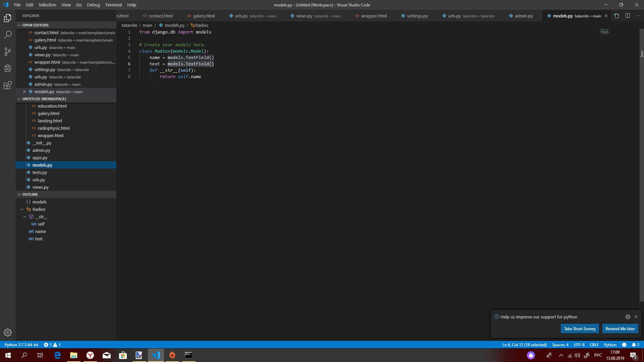Close models.py in Open Editors list

click(24, 92)
